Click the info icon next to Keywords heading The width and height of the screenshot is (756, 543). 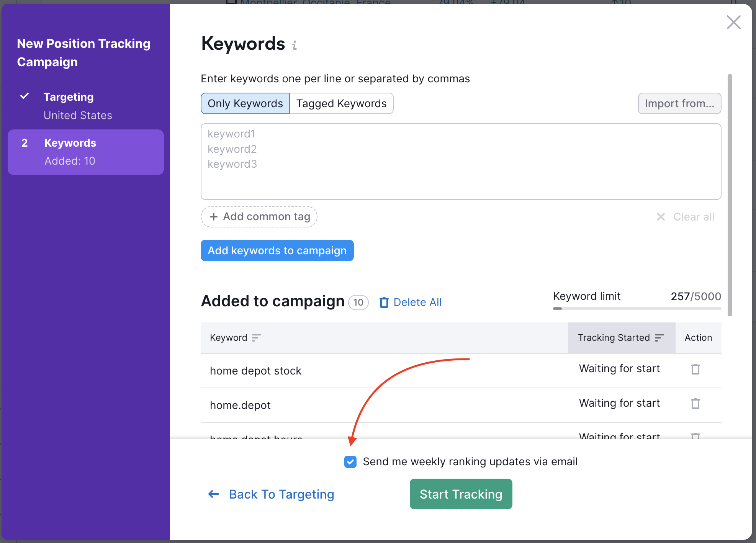tap(294, 46)
